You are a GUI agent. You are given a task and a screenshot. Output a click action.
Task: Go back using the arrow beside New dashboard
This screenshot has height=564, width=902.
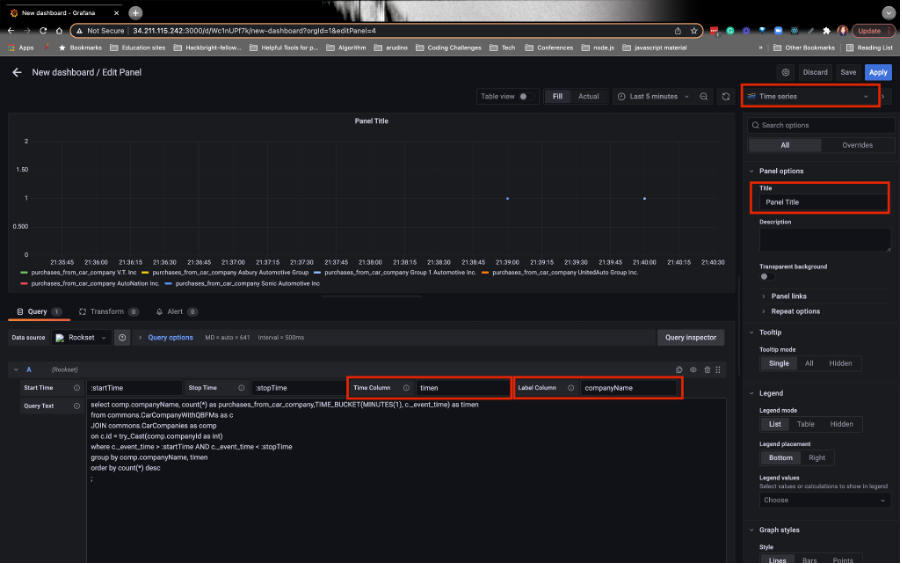(17, 73)
